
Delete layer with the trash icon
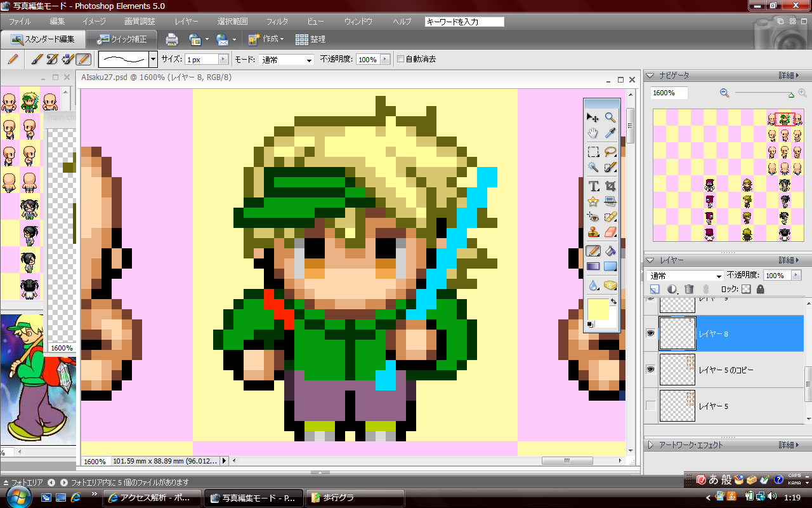pyautogui.click(x=689, y=289)
